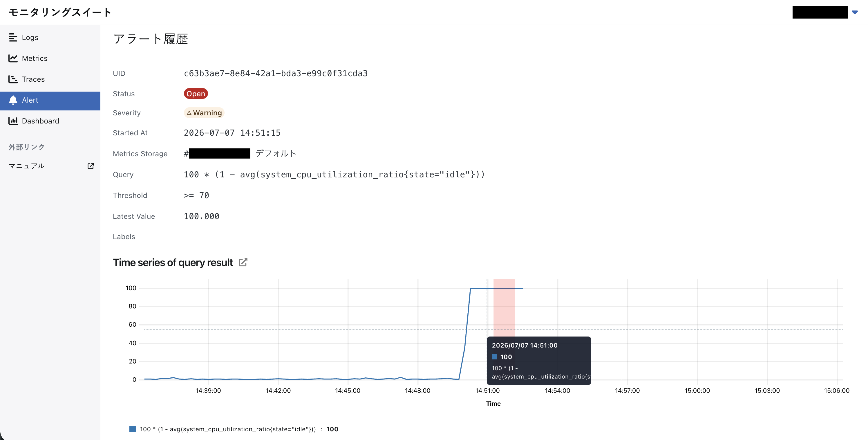This screenshot has width=868, height=440.
Task: Open time series in new window icon
Action: pos(243,262)
